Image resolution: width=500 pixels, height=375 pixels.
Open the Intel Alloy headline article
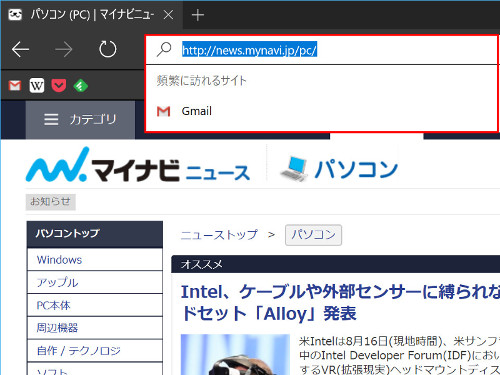point(340,303)
